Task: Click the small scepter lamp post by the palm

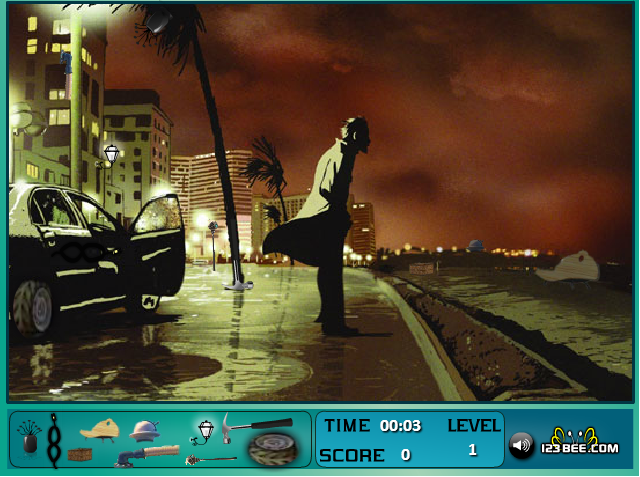Action: (213, 245)
